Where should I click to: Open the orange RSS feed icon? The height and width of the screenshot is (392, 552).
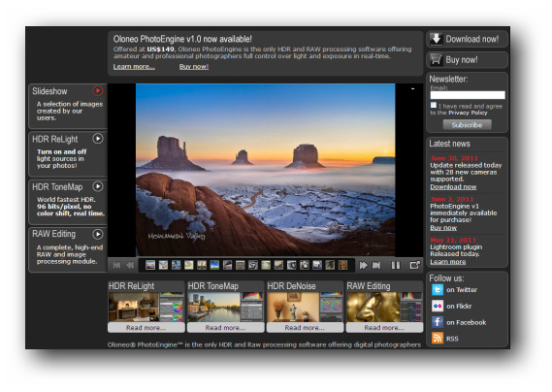pos(438,339)
